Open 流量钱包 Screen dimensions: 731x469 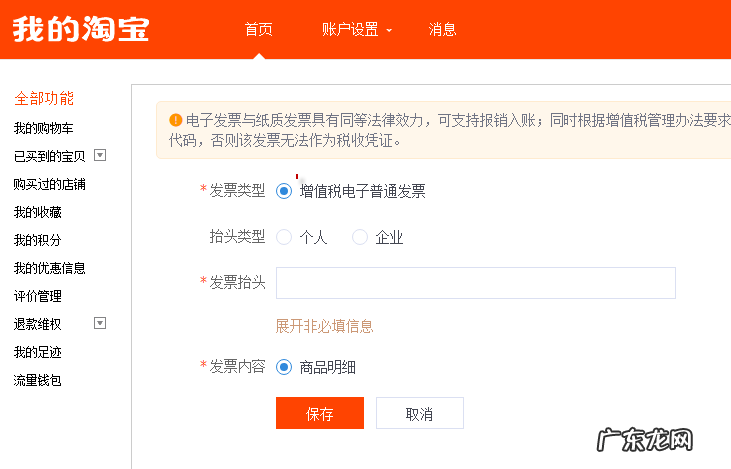[37, 380]
